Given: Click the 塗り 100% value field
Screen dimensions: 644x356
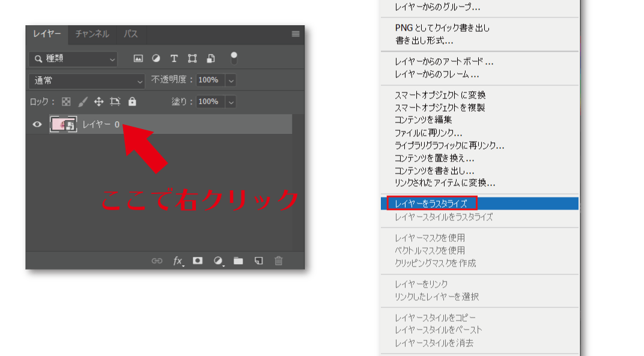Looking at the screenshot, I should (x=210, y=101).
